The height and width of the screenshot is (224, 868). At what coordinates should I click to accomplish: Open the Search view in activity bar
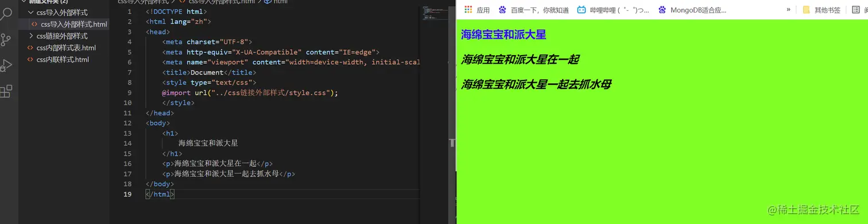6,14
